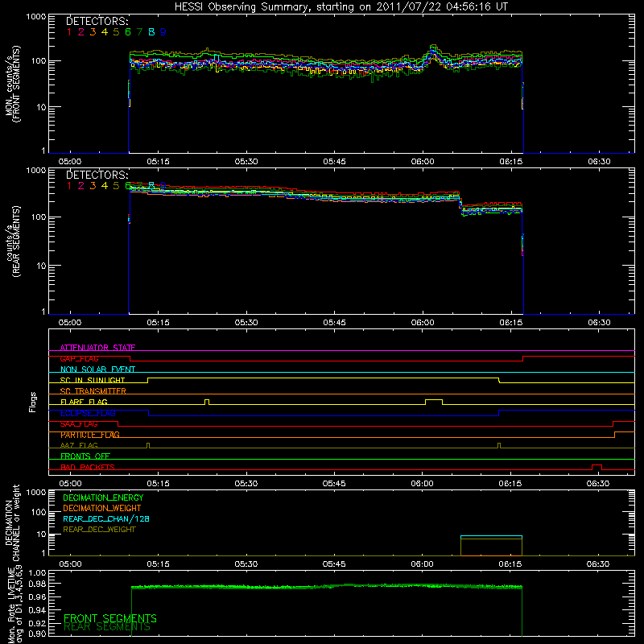The image size is (644, 644).
Task: Click the FRONTS_OFF flag label
Action: tap(85, 456)
